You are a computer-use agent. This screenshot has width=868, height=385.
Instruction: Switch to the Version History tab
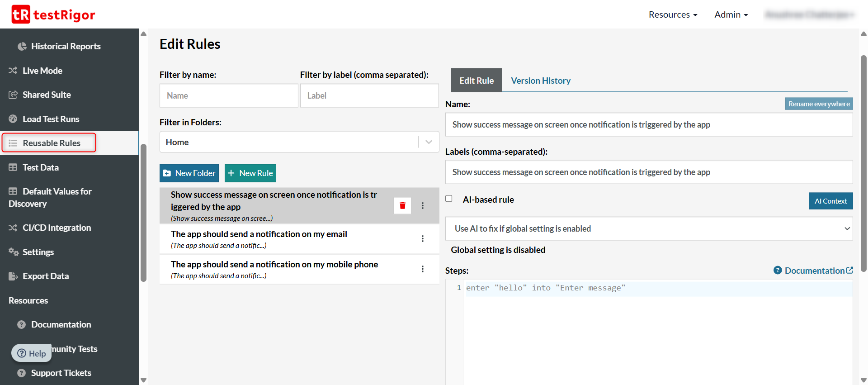pos(540,81)
